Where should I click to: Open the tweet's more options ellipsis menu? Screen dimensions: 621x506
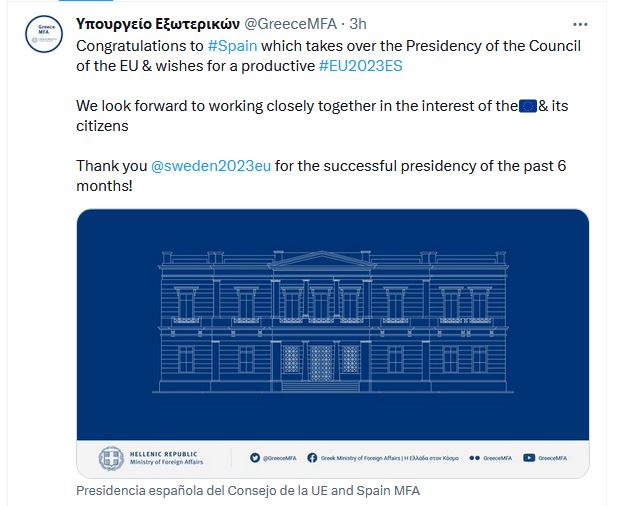coord(580,23)
